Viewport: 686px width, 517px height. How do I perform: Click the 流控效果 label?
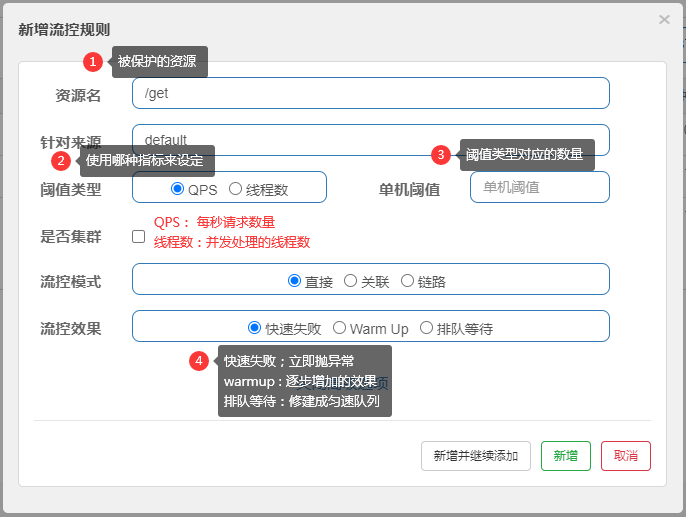(x=70, y=328)
